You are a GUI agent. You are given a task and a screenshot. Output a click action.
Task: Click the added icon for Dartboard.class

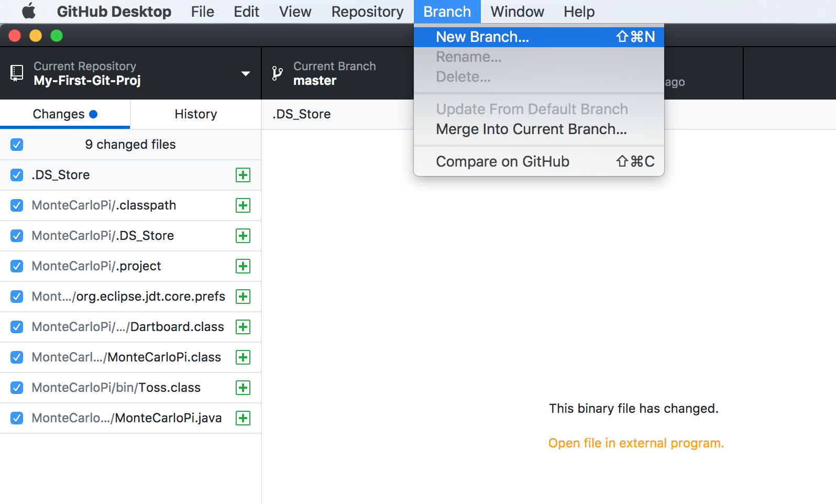click(x=243, y=327)
